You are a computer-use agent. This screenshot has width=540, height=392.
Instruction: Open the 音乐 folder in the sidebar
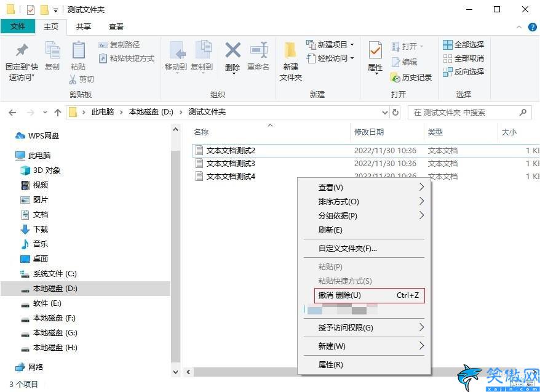click(x=34, y=244)
